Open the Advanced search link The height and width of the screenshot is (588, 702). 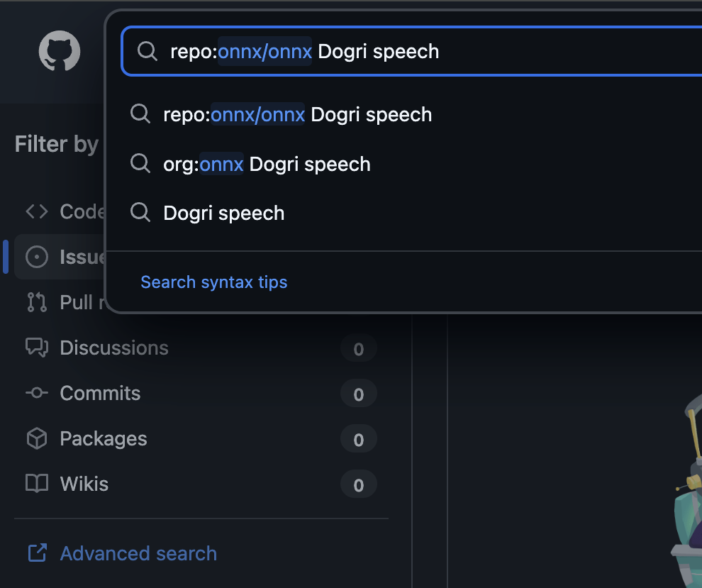[138, 553]
